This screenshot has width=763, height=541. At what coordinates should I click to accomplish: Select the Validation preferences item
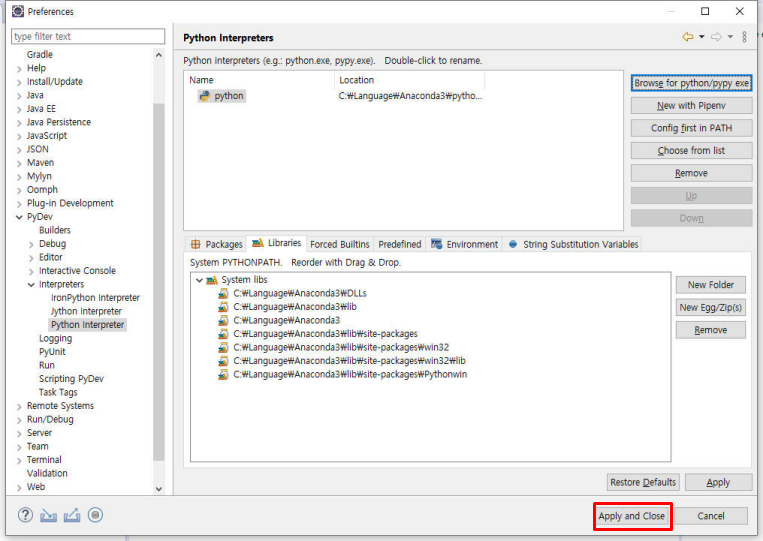[47, 473]
